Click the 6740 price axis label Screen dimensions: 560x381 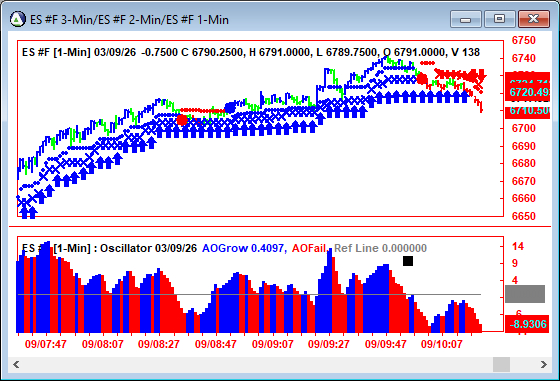click(x=524, y=58)
